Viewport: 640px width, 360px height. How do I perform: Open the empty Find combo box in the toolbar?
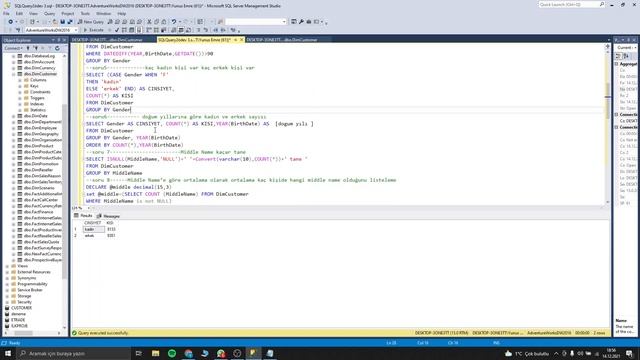(256, 22)
